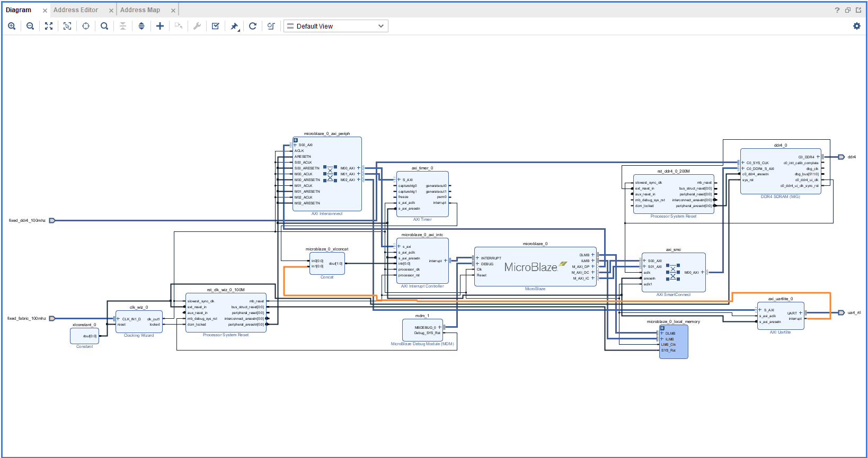Screen dimensions: 868x458
Task: Open the help question mark button
Action: click(x=837, y=10)
